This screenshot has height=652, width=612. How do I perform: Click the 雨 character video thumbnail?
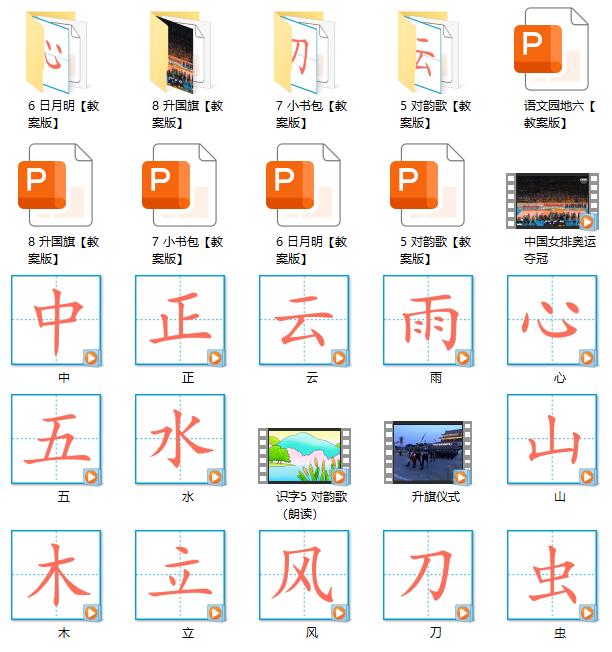(x=428, y=321)
